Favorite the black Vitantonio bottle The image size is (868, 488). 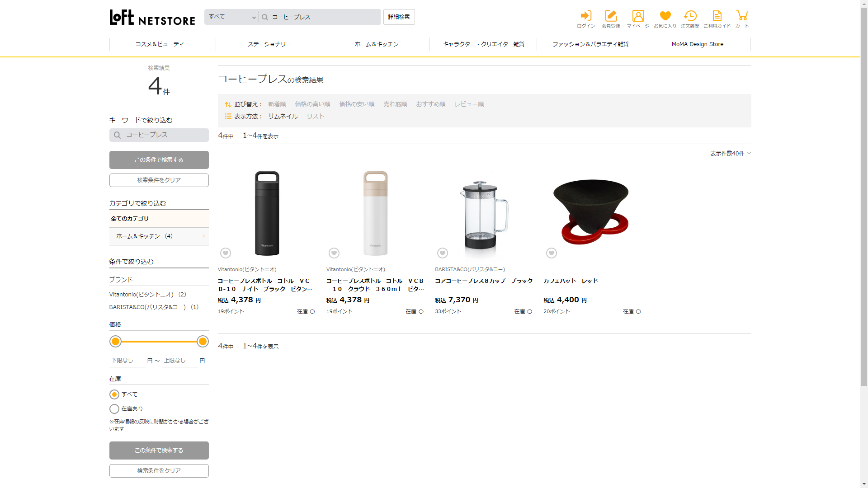226,253
